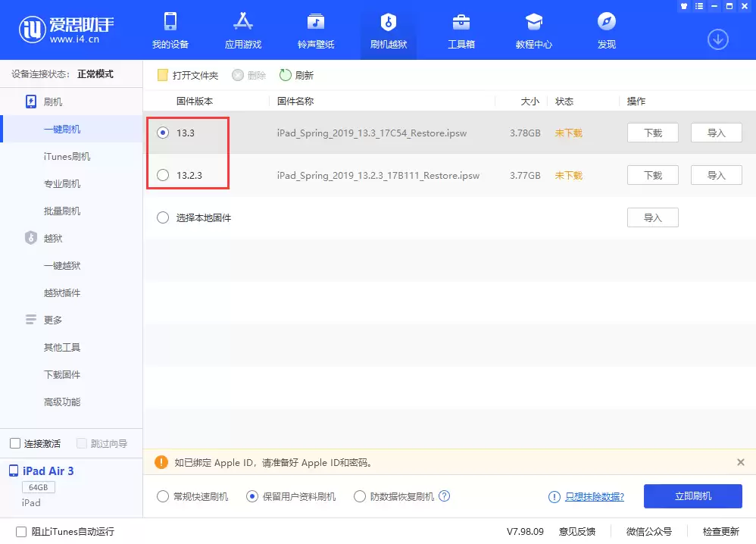
Task: Click the 越狱 shield icon in sidebar
Action: click(x=31, y=238)
